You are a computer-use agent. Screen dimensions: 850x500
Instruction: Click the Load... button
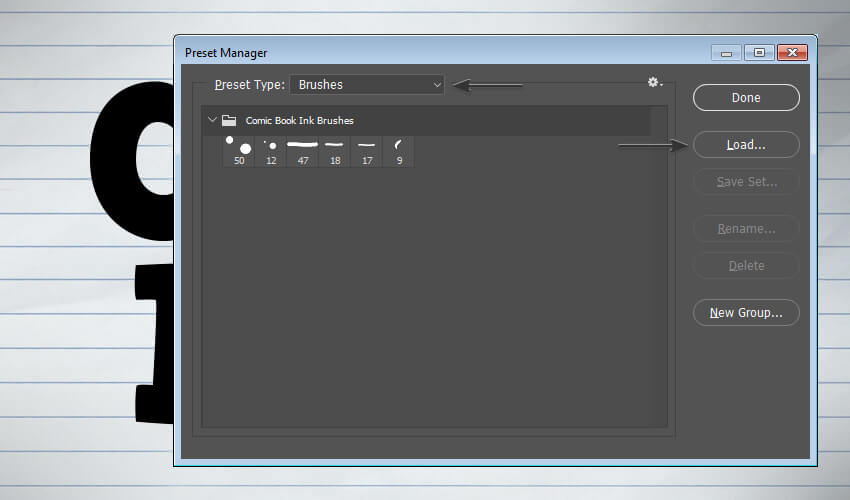[746, 145]
